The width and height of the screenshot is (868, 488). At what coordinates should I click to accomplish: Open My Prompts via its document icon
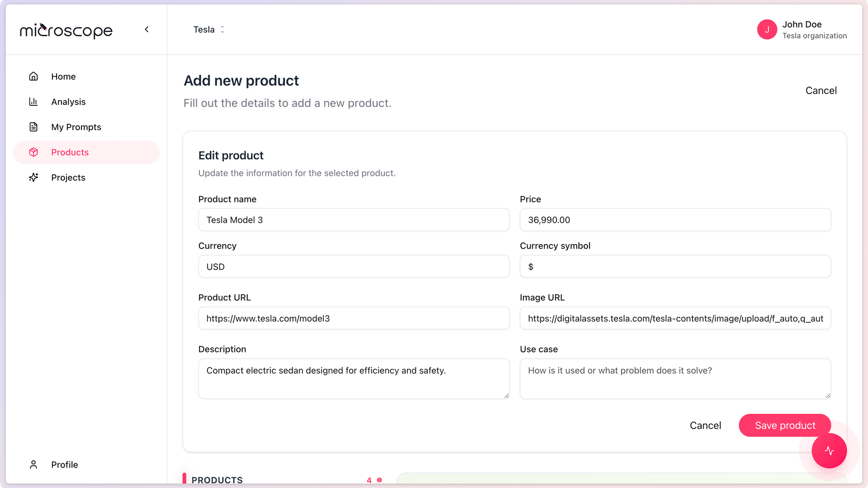coord(34,127)
